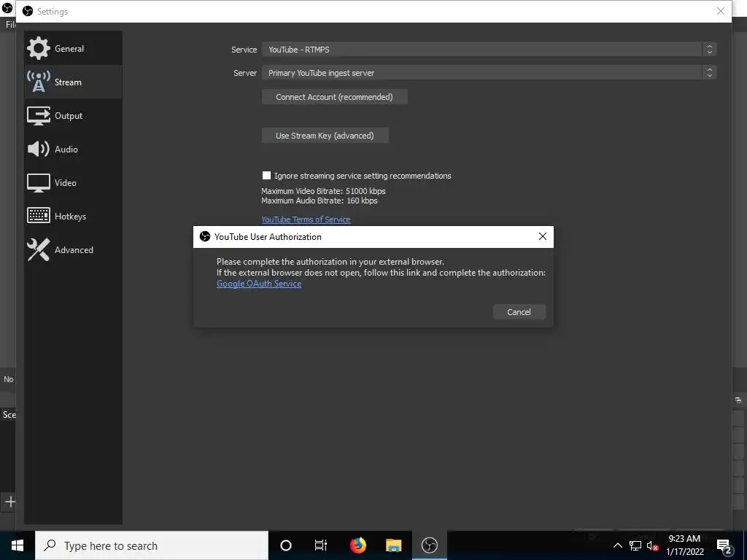Viewport: 747px width, 560px height.
Task: Cancel the YouTube authorization
Action: click(519, 312)
